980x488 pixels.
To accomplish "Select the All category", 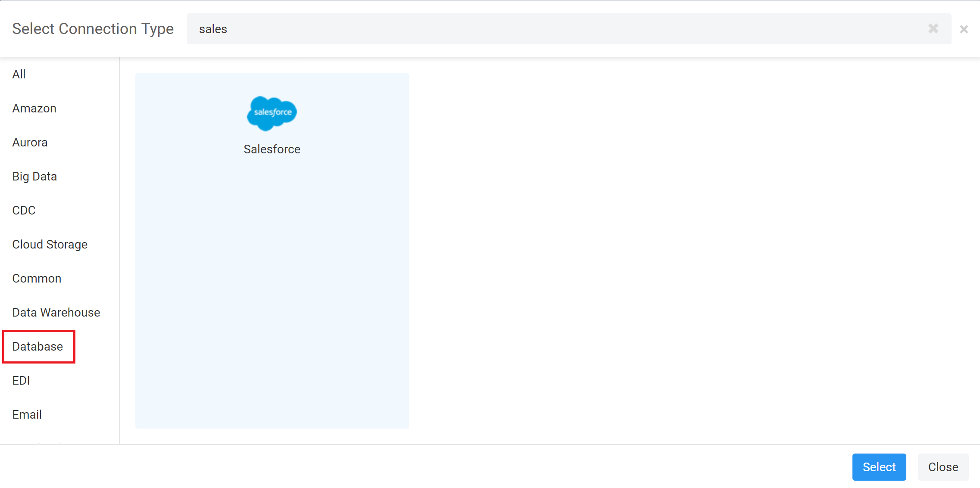I will coord(19,75).
